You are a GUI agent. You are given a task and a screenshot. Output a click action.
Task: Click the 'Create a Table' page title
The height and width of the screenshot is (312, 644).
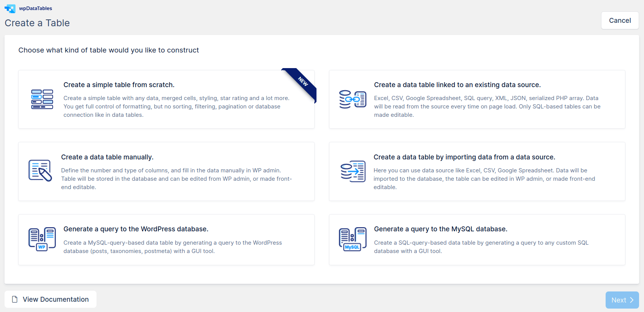(x=37, y=23)
